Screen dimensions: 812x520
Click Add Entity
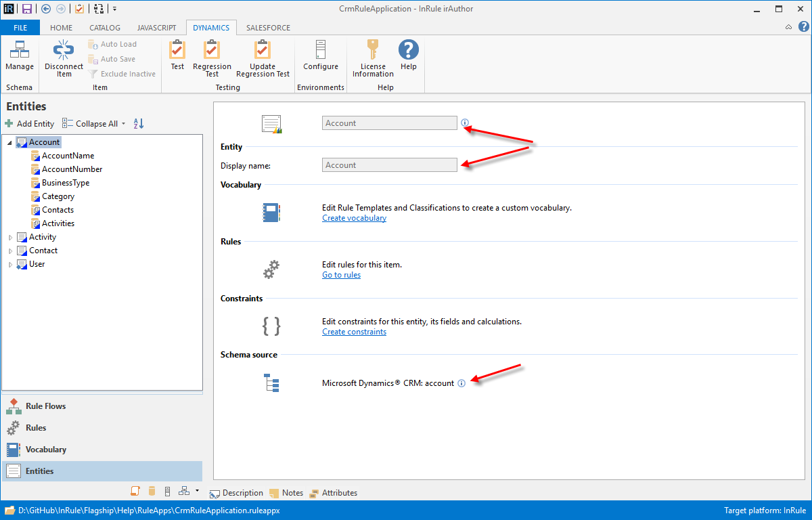(30, 124)
